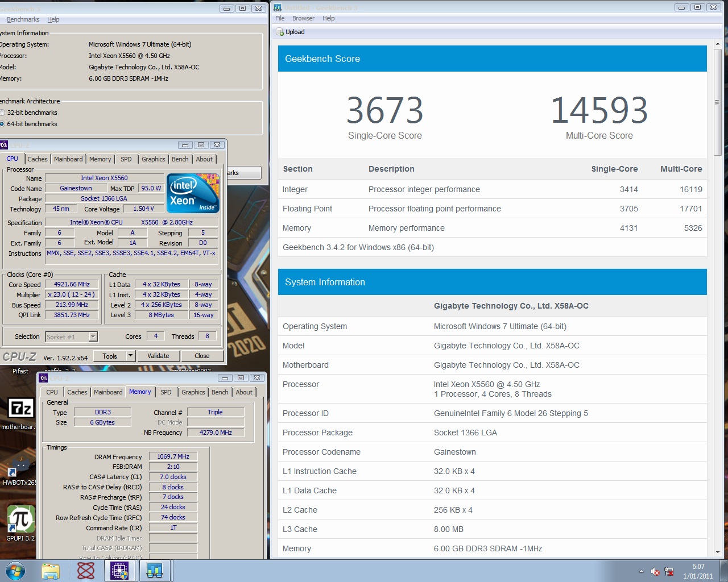Minimize the upper CPU-Z window
The width and height of the screenshot is (728, 582).
pyautogui.click(x=185, y=145)
